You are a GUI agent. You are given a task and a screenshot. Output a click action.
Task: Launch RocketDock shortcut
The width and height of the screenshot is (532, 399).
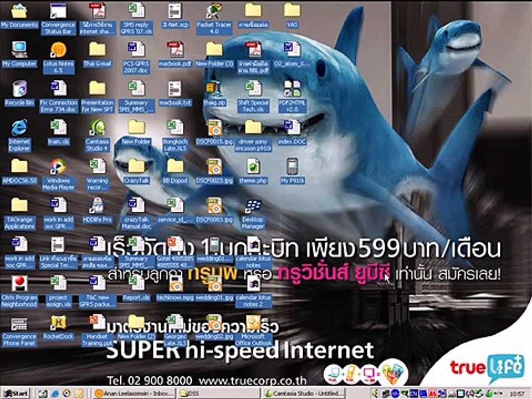pyautogui.click(x=58, y=328)
